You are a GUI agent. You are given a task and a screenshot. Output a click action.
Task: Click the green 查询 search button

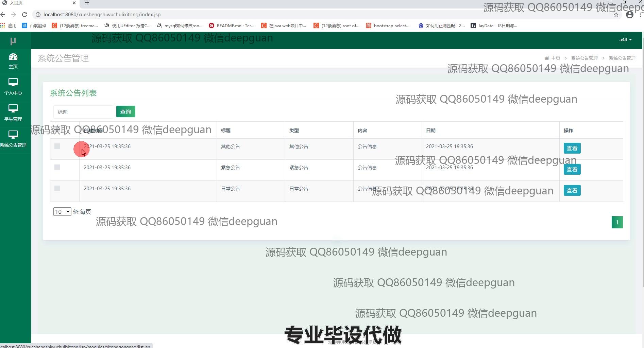[125, 111]
